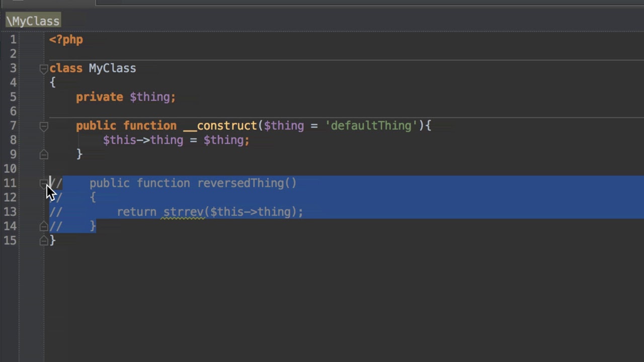Image resolution: width=644 pixels, height=362 pixels.
Task: Click the comment slashes on line 13
Action: click(55, 212)
